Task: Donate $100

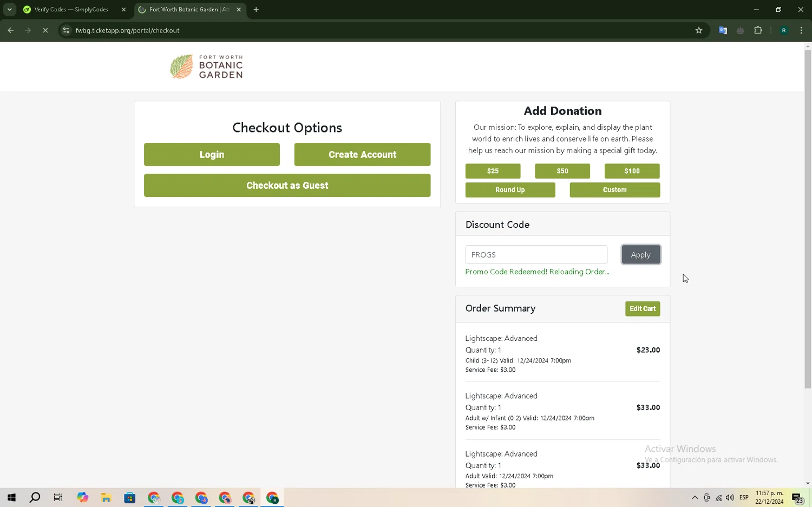Action: 632,171
